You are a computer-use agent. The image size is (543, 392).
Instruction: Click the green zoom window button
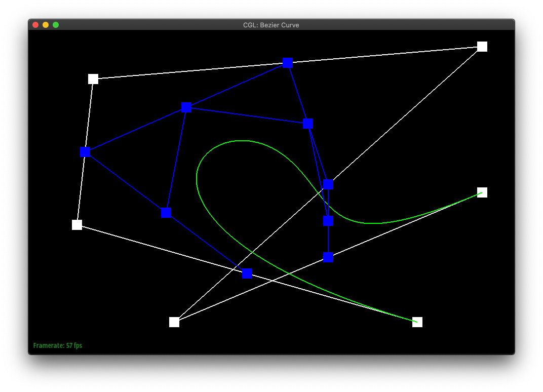tap(56, 25)
